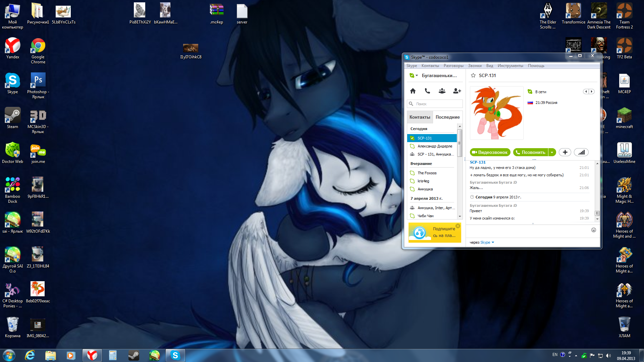Select .mc4ep archive on desktop
The height and width of the screenshot is (362, 644).
click(216, 14)
